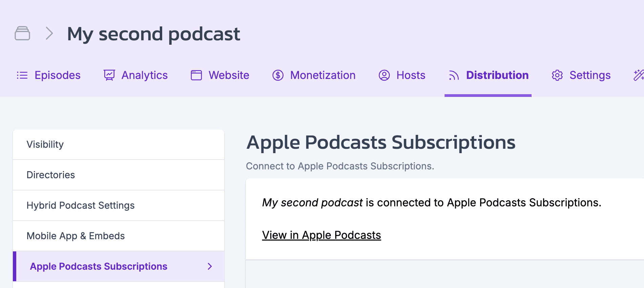644x288 pixels.
Task: Click the Analytics chart icon
Action: coord(109,75)
